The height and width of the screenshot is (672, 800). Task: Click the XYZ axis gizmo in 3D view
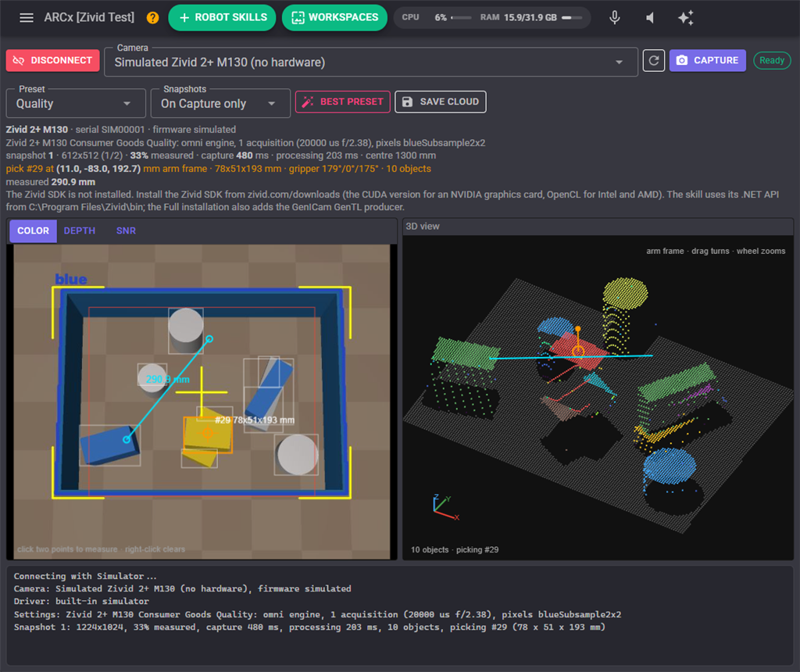click(445, 507)
